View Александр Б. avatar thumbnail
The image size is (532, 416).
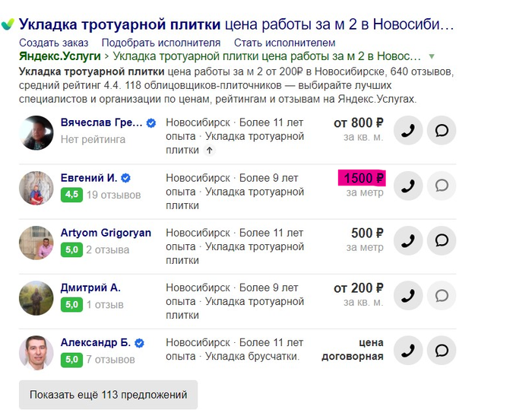(36, 352)
